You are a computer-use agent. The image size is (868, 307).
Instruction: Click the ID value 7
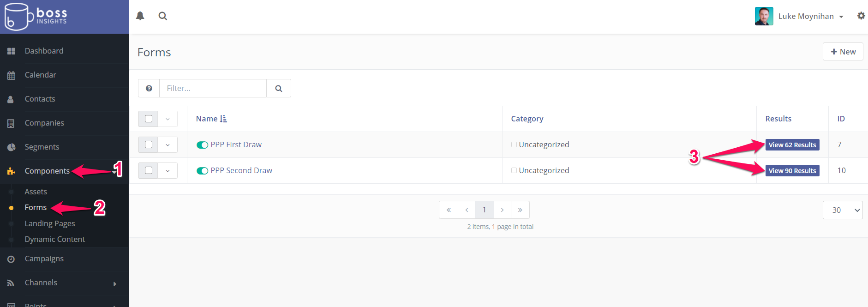[839, 144]
